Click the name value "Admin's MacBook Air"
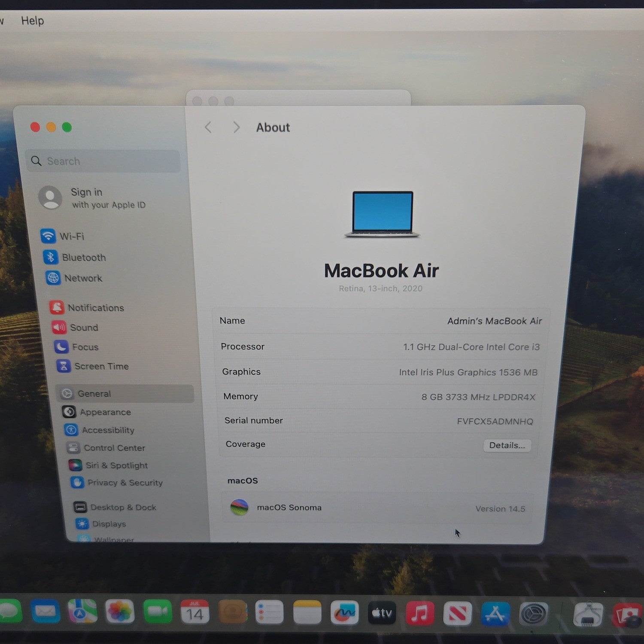 coord(495,321)
